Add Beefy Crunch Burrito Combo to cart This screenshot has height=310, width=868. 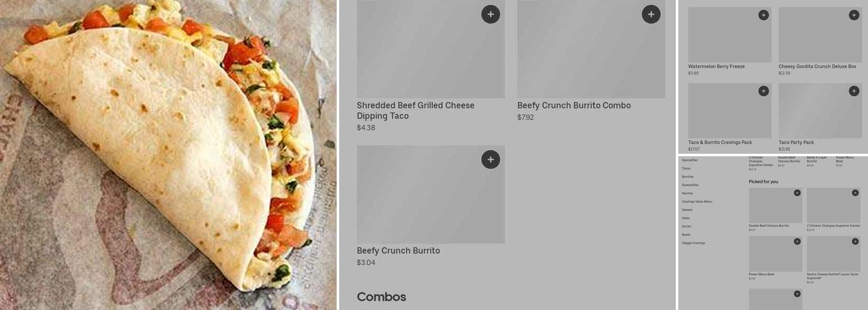click(x=651, y=14)
